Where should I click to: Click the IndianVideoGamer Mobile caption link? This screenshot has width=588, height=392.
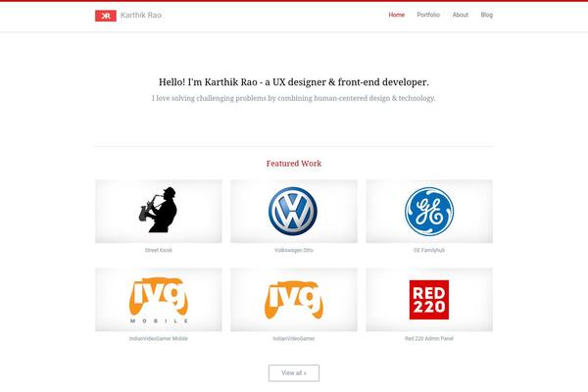(159, 338)
